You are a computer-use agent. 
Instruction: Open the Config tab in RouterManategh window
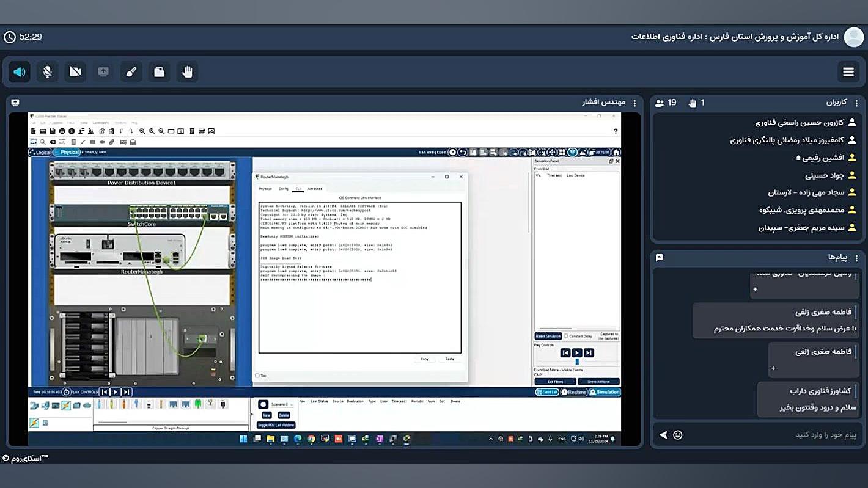click(x=283, y=189)
